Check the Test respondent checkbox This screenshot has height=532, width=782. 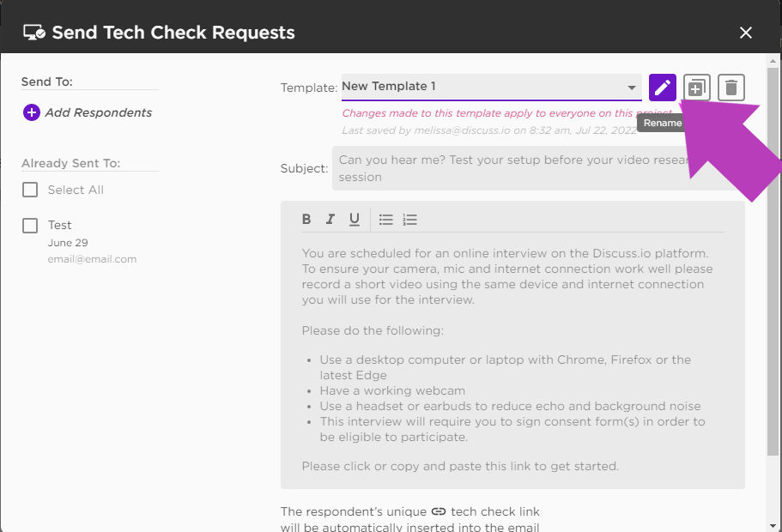tap(30, 226)
